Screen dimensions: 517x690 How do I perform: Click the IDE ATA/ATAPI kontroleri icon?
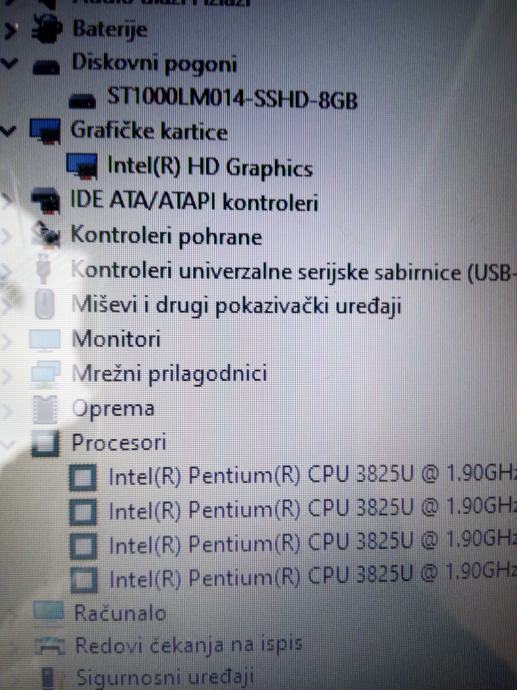pos(45,201)
